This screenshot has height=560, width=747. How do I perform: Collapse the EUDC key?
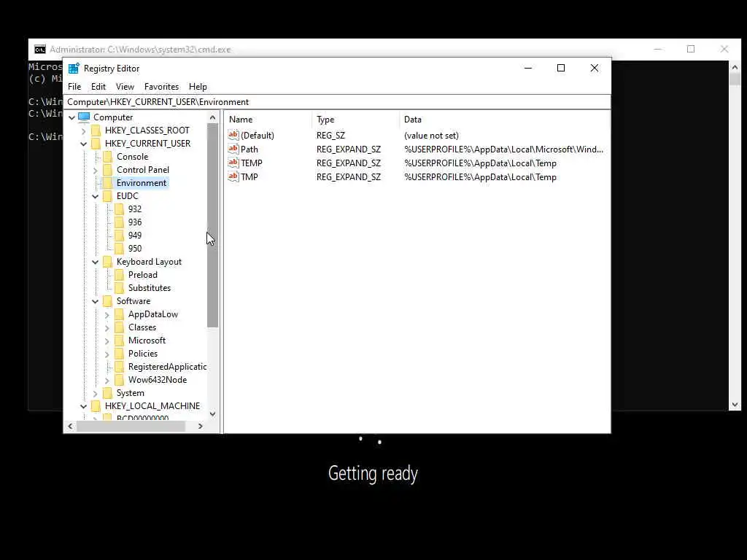(96, 196)
